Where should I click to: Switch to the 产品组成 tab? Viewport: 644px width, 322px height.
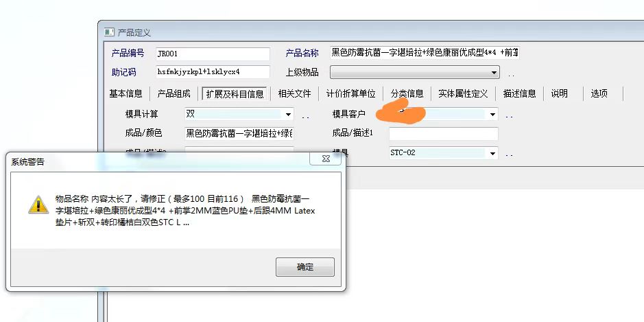[x=174, y=94]
